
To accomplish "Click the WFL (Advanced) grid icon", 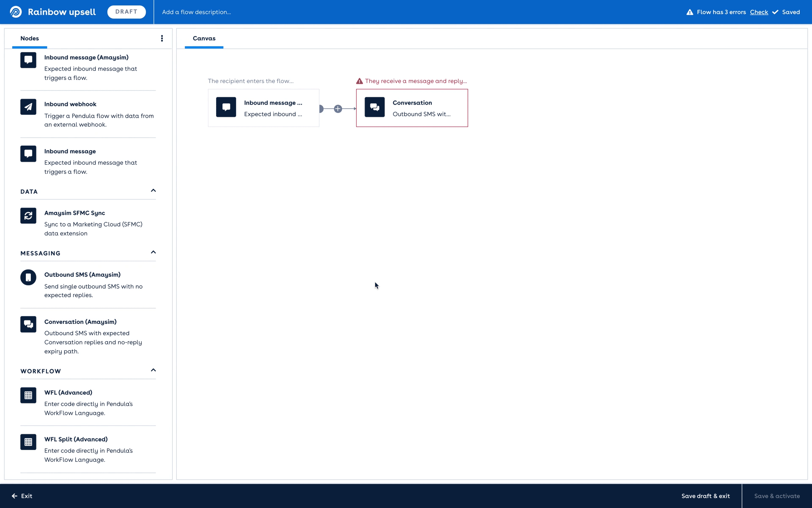I will pos(28,395).
